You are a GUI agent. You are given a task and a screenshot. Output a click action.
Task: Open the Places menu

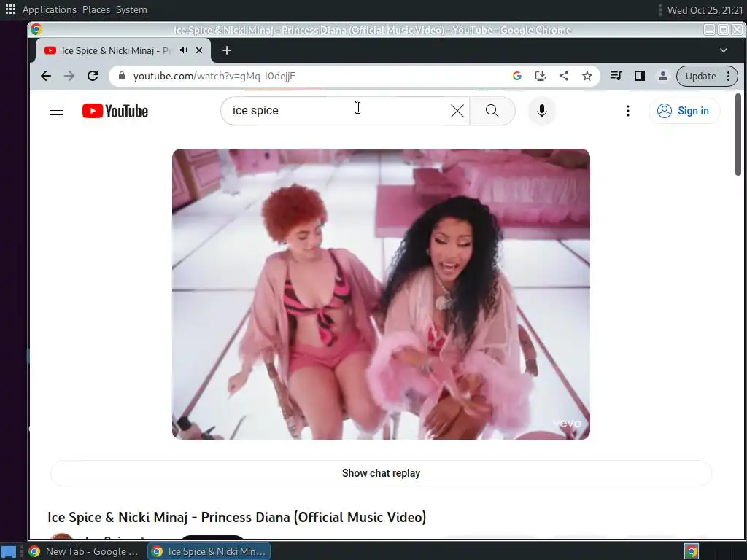click(96, 9)
